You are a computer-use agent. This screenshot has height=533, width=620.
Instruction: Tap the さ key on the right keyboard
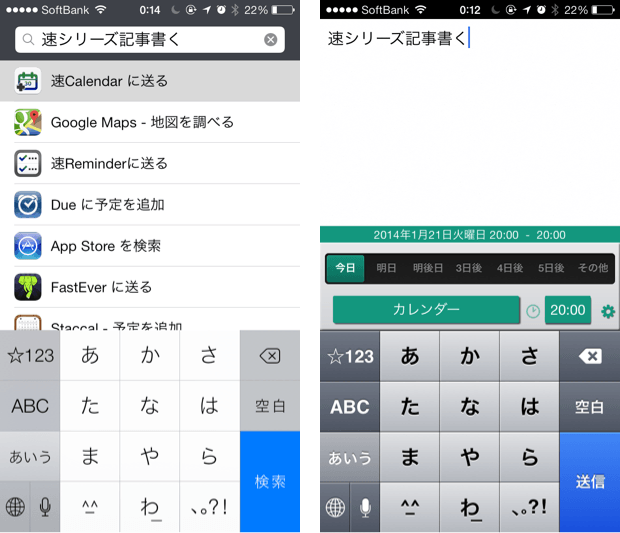(x=529, y=356)
